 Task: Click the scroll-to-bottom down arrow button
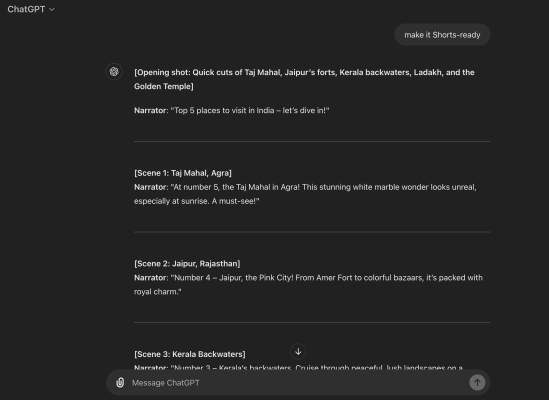coord(298,351)
